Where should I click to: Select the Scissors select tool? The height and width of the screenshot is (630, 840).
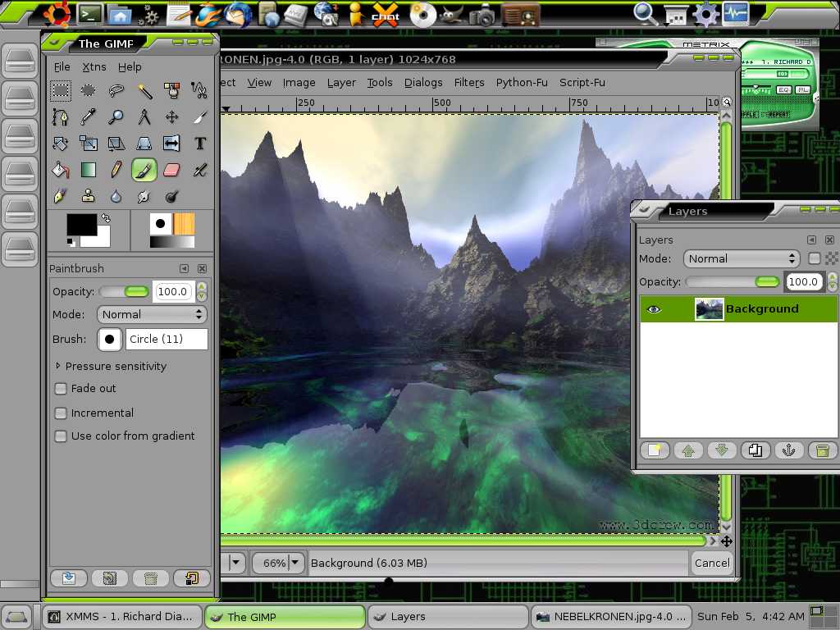[200, 90]
